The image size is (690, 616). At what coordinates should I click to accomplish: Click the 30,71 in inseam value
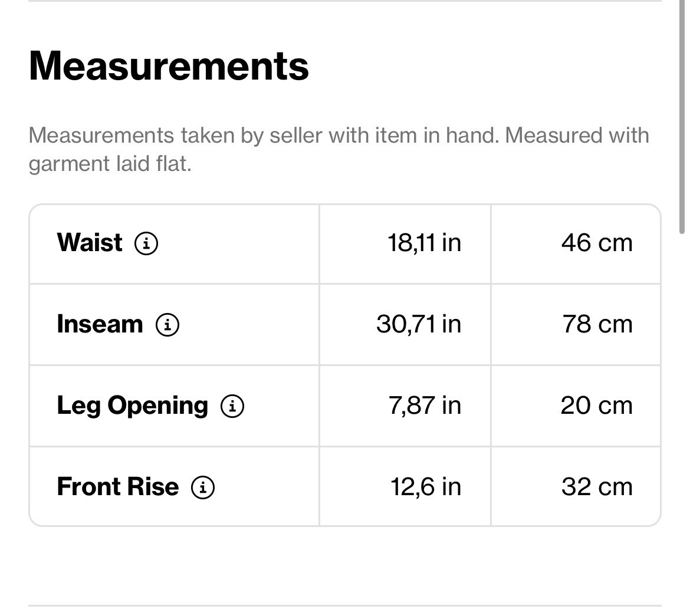[419, 324]
